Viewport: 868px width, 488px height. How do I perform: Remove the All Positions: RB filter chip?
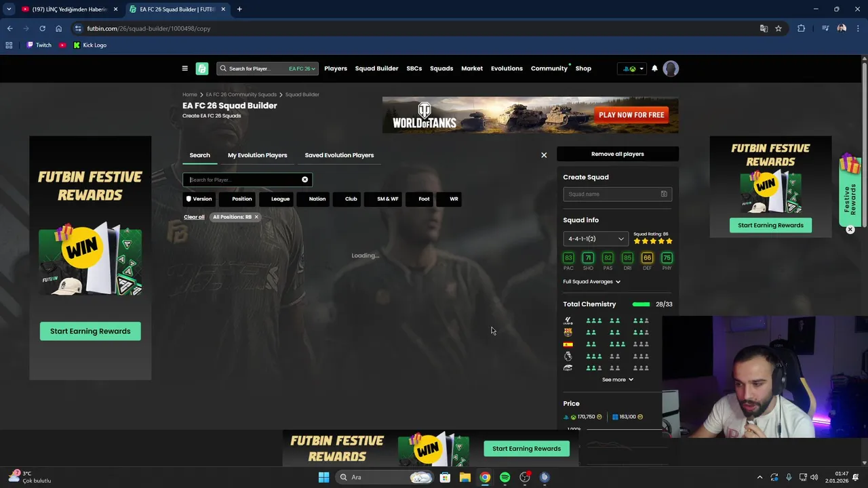point(256,217)
